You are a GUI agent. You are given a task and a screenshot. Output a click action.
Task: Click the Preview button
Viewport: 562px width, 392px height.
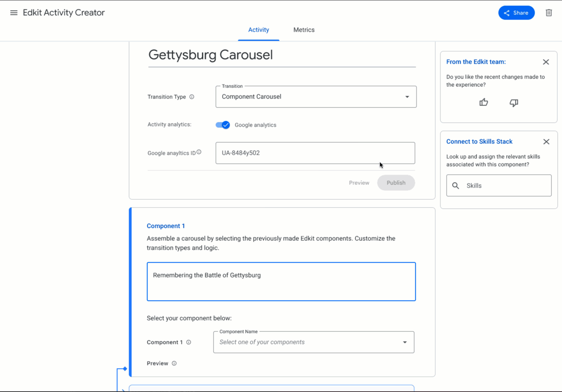(x=359, y=183)
